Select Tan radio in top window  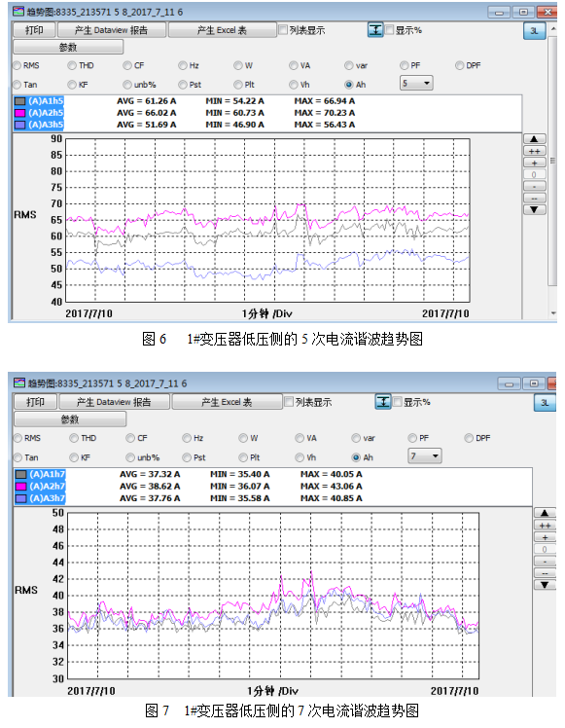click(18, 85)
